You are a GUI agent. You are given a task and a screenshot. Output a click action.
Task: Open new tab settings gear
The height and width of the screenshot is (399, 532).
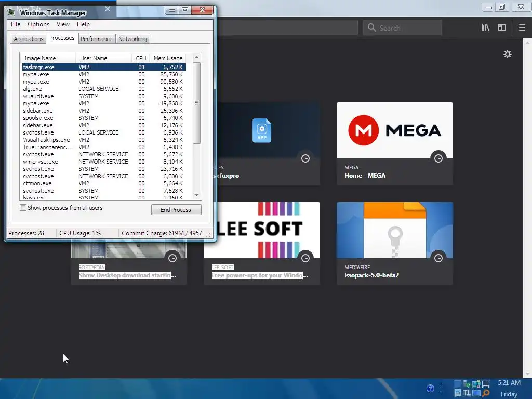pos(507,54)
